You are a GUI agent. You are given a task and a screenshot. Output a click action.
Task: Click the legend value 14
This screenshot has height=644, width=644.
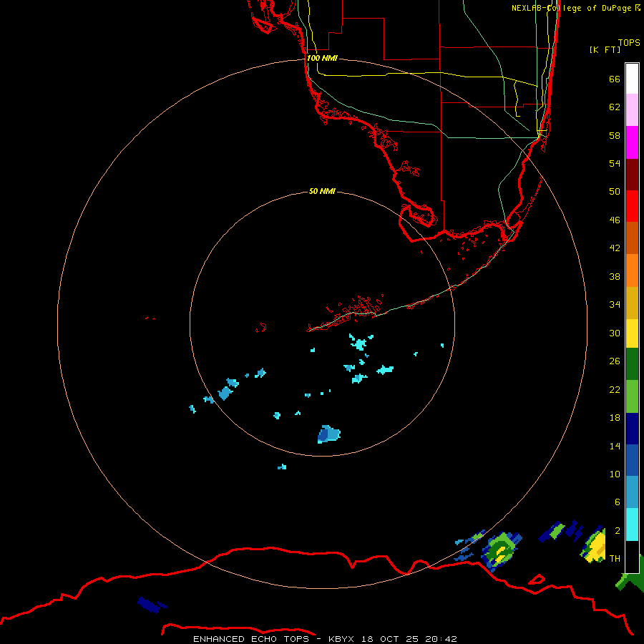coord(615,446)
